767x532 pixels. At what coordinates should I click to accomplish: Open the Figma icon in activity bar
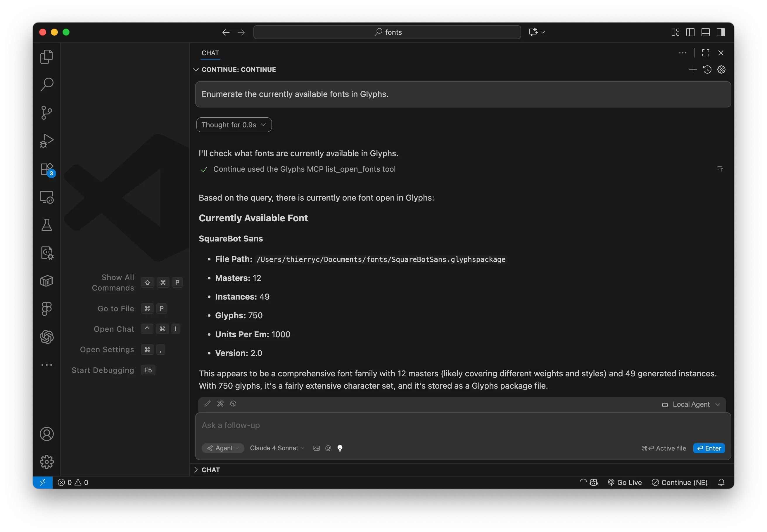point(46,309)
